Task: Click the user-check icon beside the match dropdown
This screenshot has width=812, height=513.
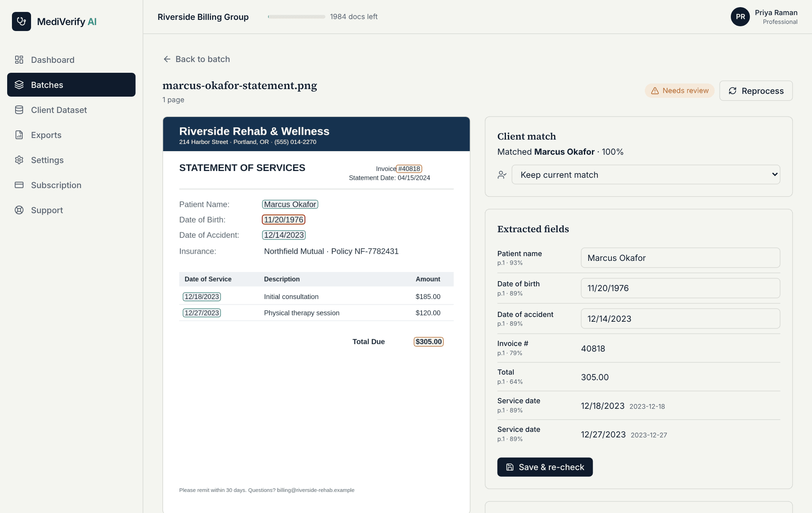Action: point(502,175)
